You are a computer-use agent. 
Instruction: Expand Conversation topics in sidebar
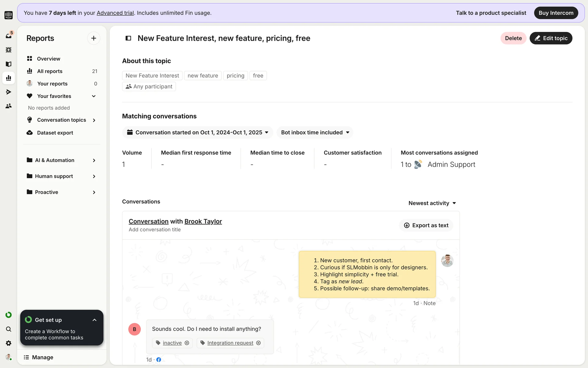click(x=62, y=120)
